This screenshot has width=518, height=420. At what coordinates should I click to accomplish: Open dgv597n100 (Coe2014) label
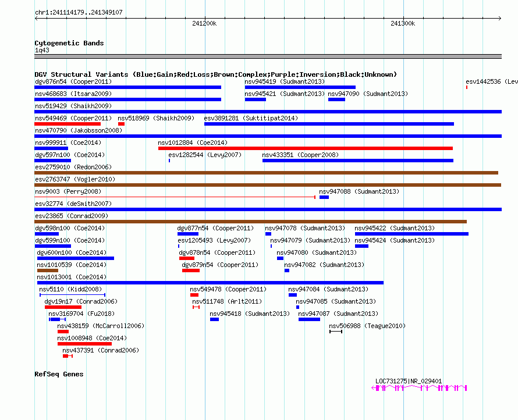[x=70, y=155]
